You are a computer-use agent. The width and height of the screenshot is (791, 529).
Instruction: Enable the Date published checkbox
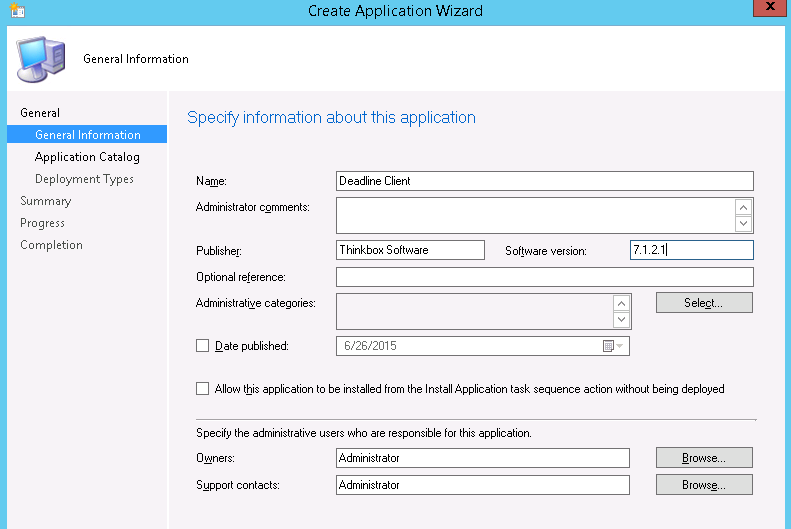pyautogui.click(x=203, y=346)
